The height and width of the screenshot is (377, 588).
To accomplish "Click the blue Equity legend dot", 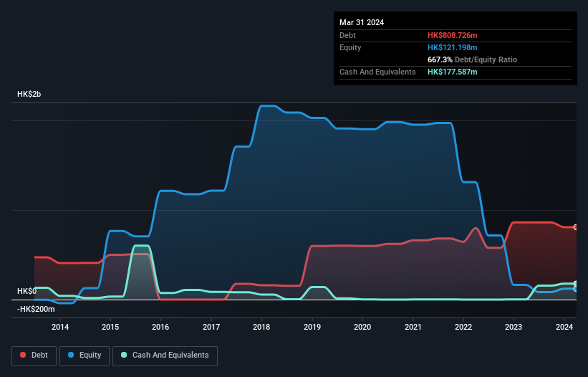I will tap(71, 355).
